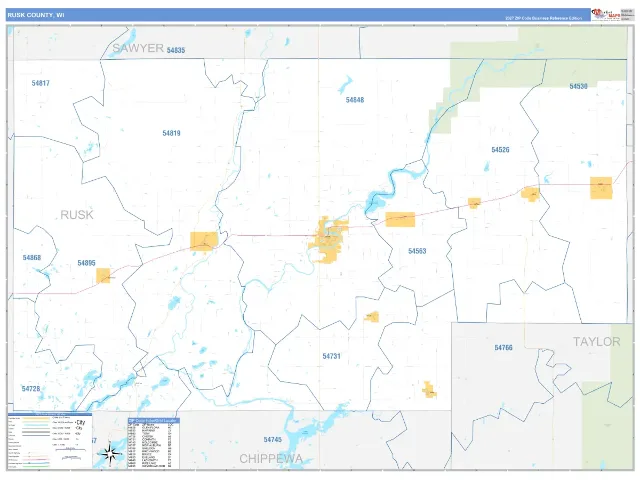Click ZIP code label 54745
The height and width of the screenshot is (480, 640).
click(273, 440)
